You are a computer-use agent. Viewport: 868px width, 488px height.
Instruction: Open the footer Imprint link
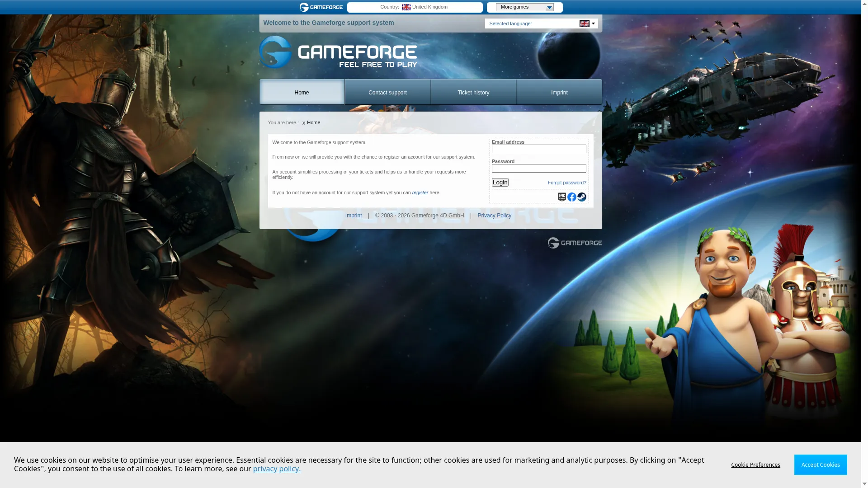coord(354,216)
